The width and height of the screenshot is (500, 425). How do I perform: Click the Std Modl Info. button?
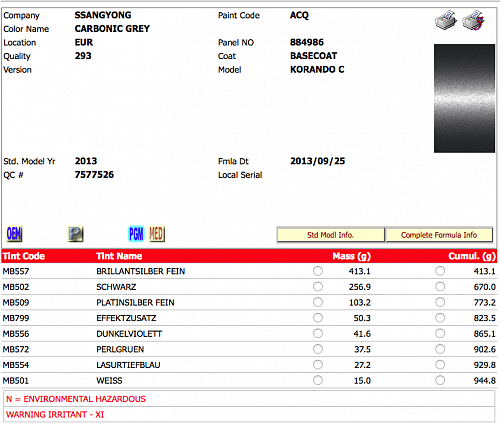330,235
